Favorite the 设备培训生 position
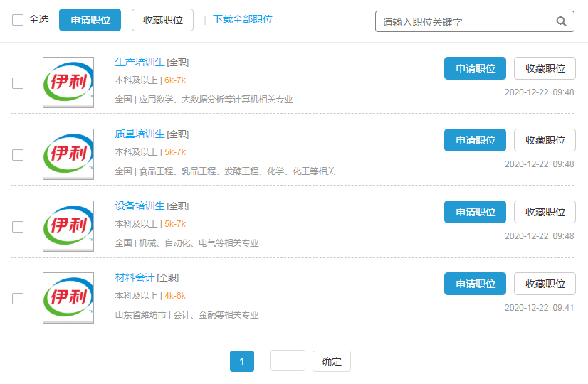588x384 pixels. 545,212
